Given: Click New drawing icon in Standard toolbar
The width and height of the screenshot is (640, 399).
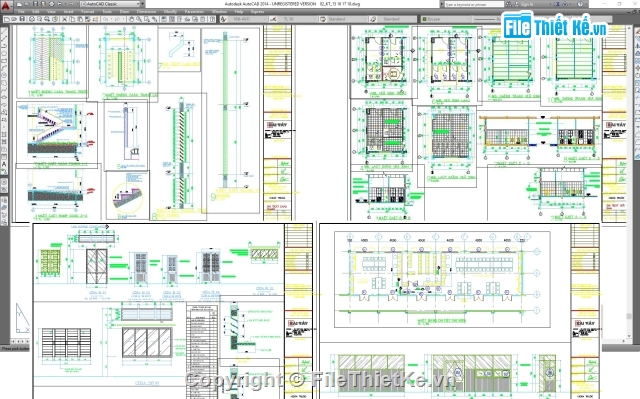Looking at the screenshot, I should [x=7, y=19].
